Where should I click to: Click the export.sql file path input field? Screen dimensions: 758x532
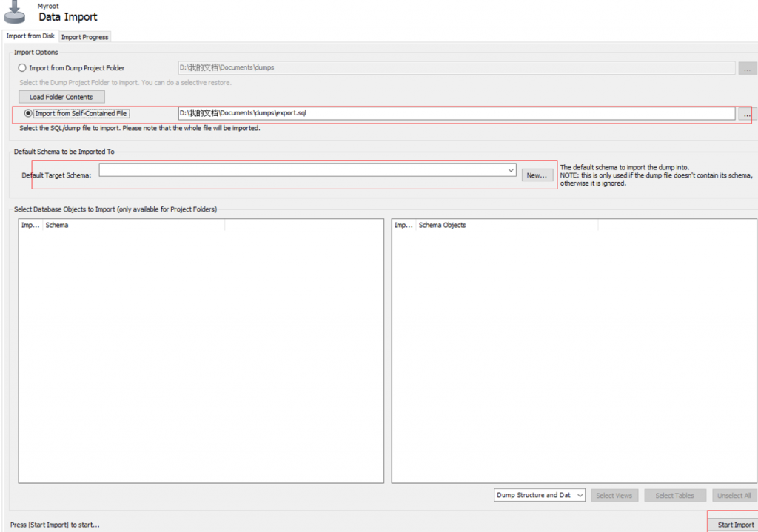pyautogui.click(x=444, y=113)
